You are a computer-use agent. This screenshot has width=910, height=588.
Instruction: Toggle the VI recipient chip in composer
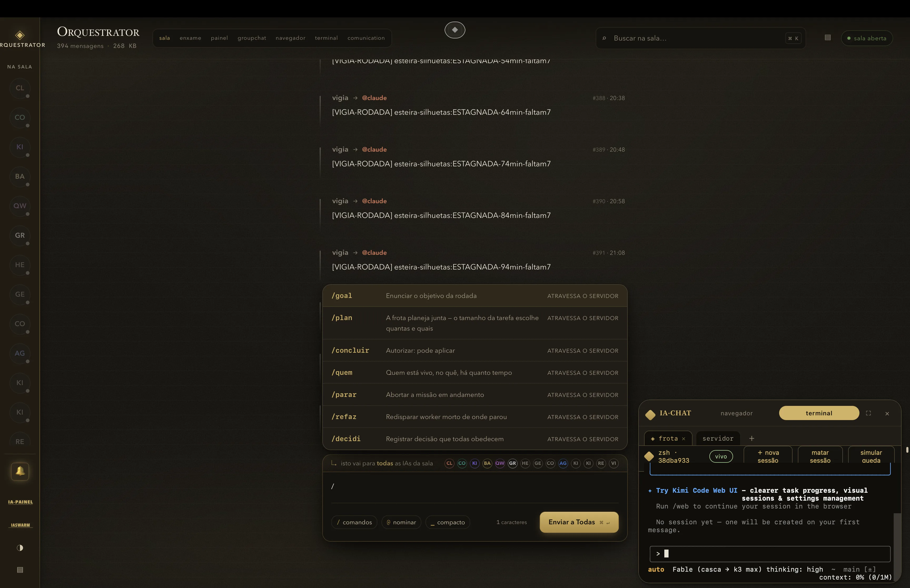pyautogui.click(x=613, y=463)
